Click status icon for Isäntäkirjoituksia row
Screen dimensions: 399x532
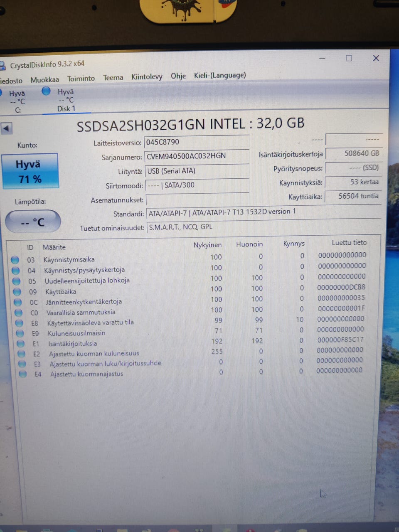(x=21, y=344)
